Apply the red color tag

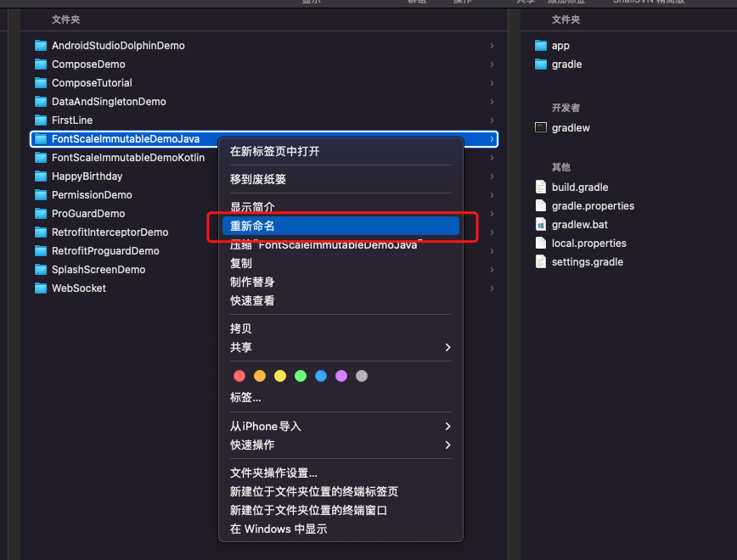[239, 375]
